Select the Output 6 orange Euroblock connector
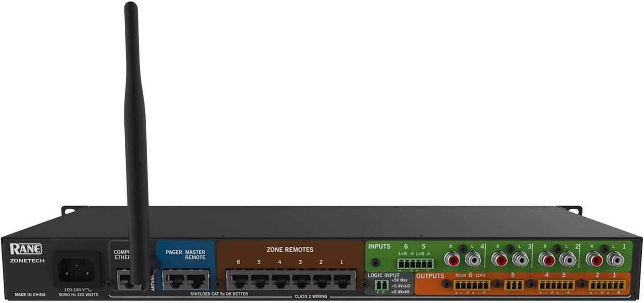The height and width of the screenshot is (303, 644). click(471, 285)
